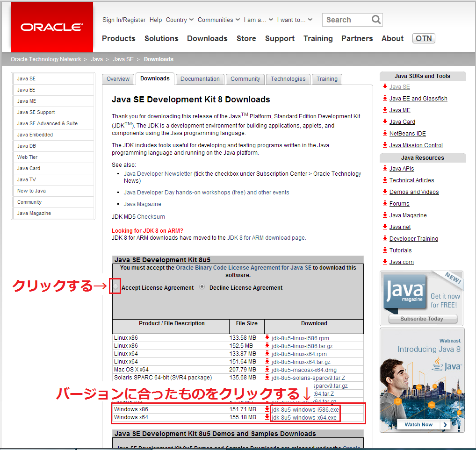Click red arrow icon beside Java Mission Control
476x450 pixels.
(x=385, y=145)
